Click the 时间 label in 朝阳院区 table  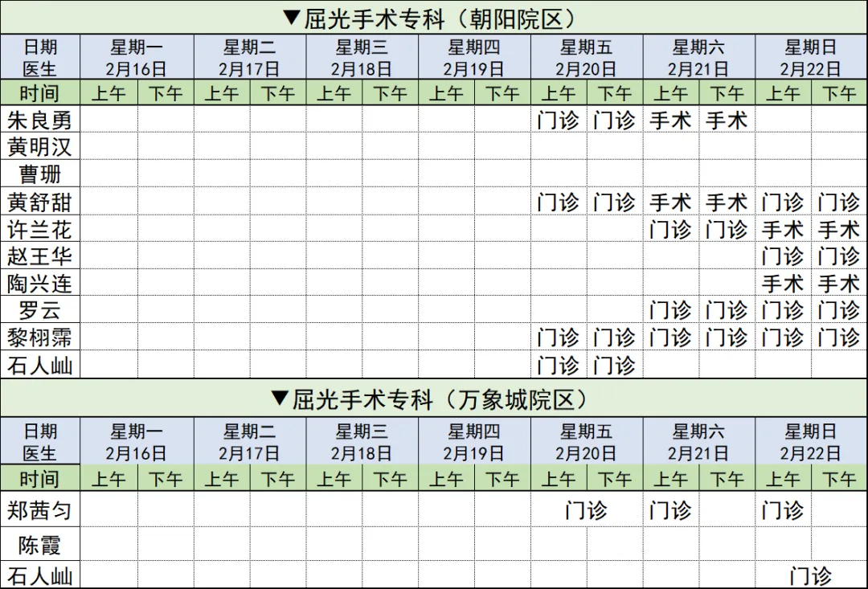coord(40,93)
